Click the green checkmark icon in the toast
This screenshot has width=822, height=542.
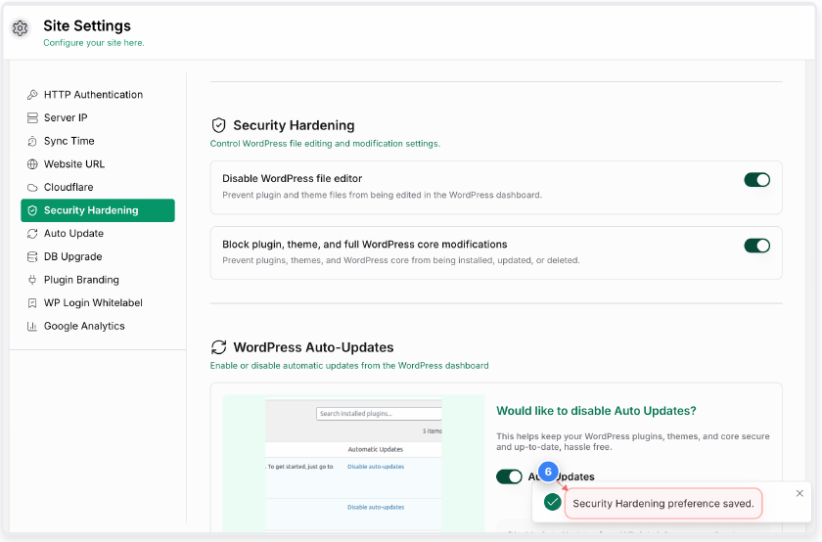(x=552, y=502)
